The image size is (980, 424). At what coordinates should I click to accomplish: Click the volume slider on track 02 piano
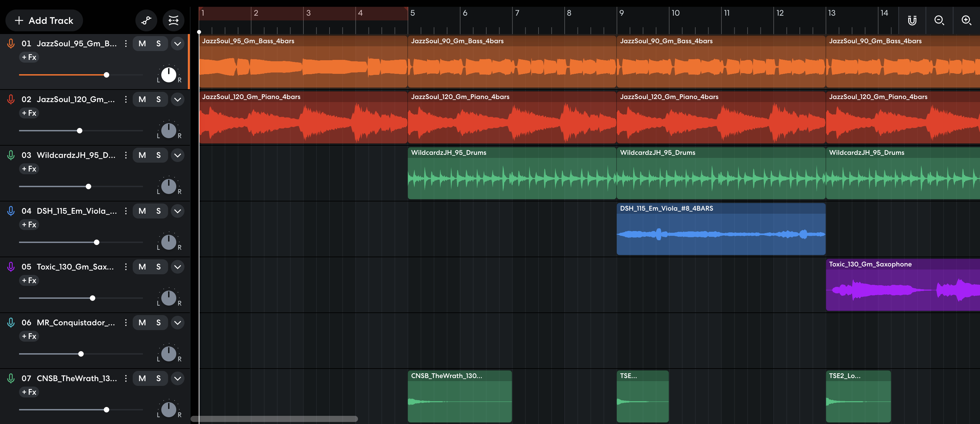tap(80, 131)
